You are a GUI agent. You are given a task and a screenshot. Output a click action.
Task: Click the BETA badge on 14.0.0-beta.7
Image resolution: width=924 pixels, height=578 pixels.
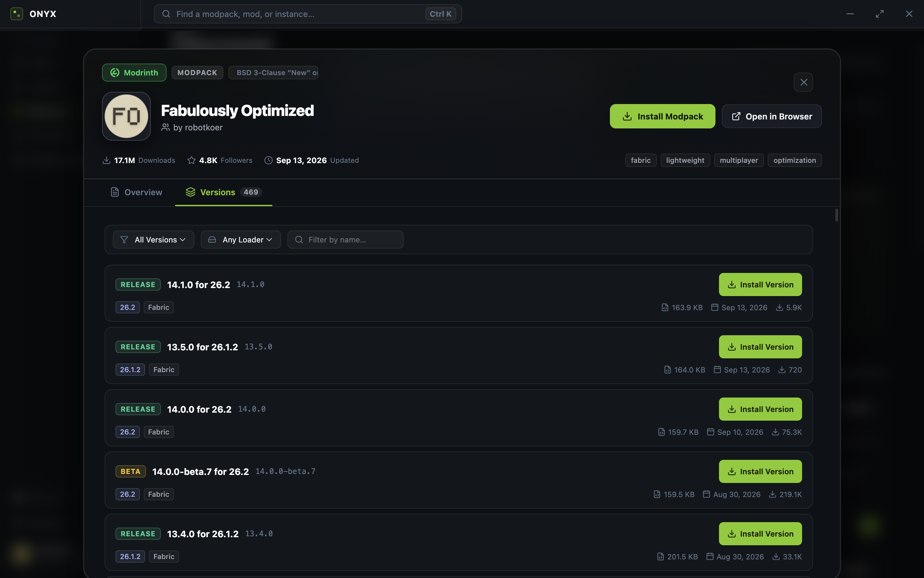(x=131, y=471)
